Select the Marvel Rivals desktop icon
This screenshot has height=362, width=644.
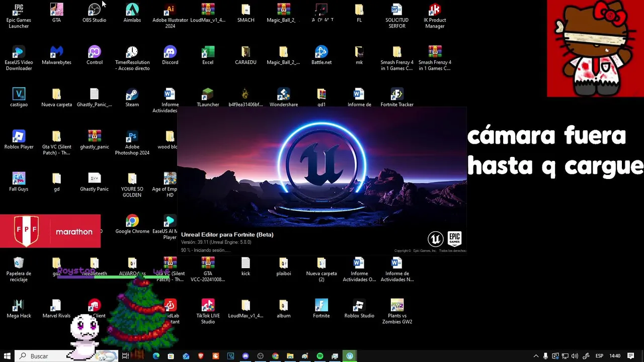[56, 309]
